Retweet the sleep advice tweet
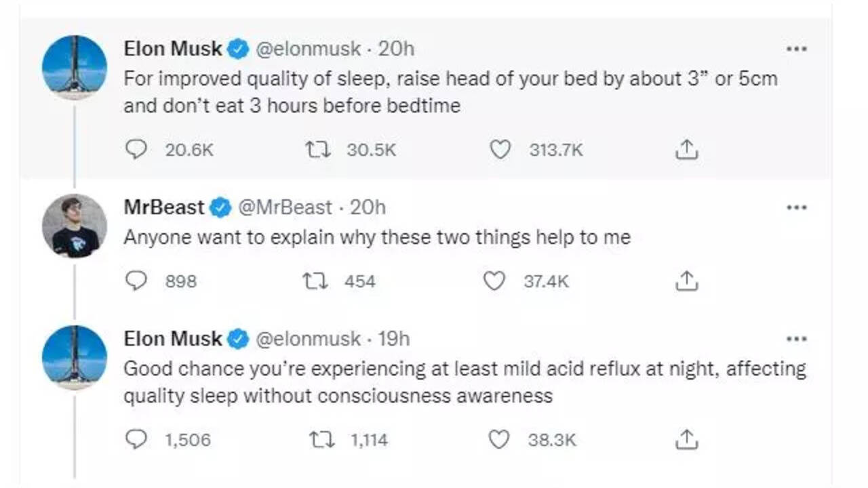 click(x=316, y=149)
